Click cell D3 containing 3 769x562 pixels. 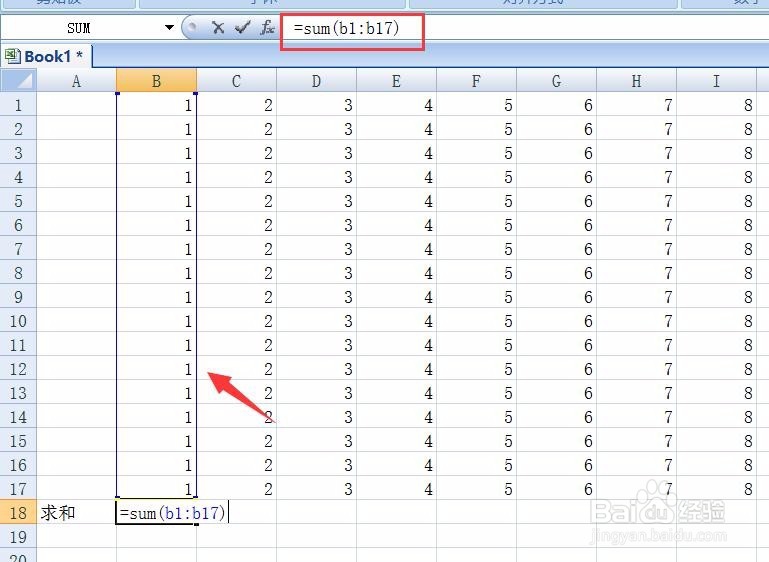coord(316,153)
